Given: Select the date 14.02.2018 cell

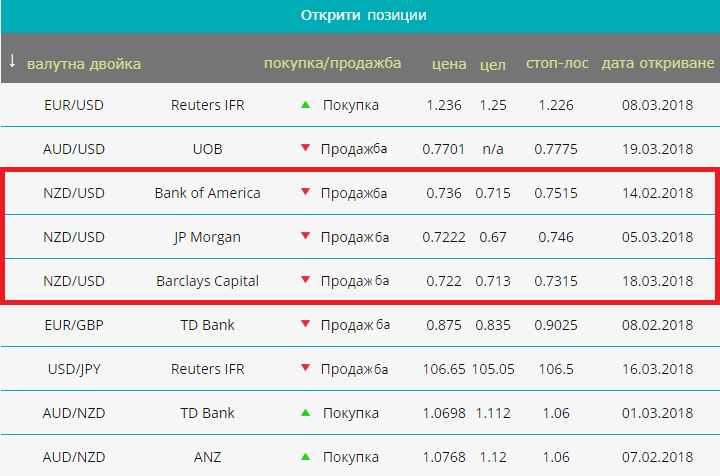Looking at the screenshot, I should tap(658, 193).
